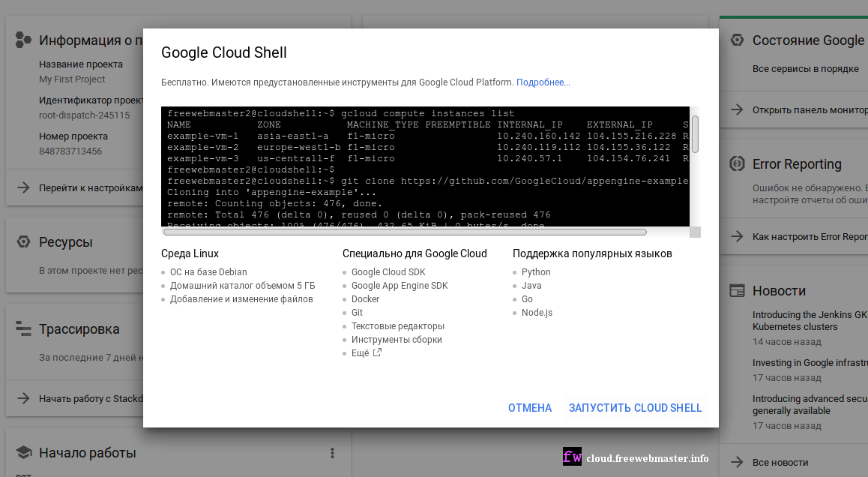The image size is (868, 477).
Task: Click the Специально для Google Cloud heading
Action: (415, 253)
